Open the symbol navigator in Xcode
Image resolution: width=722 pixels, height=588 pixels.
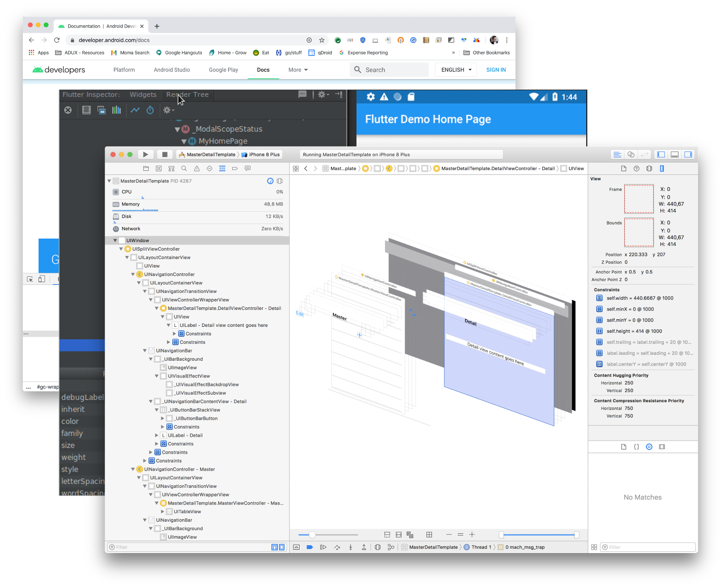[x=171, y=168]
